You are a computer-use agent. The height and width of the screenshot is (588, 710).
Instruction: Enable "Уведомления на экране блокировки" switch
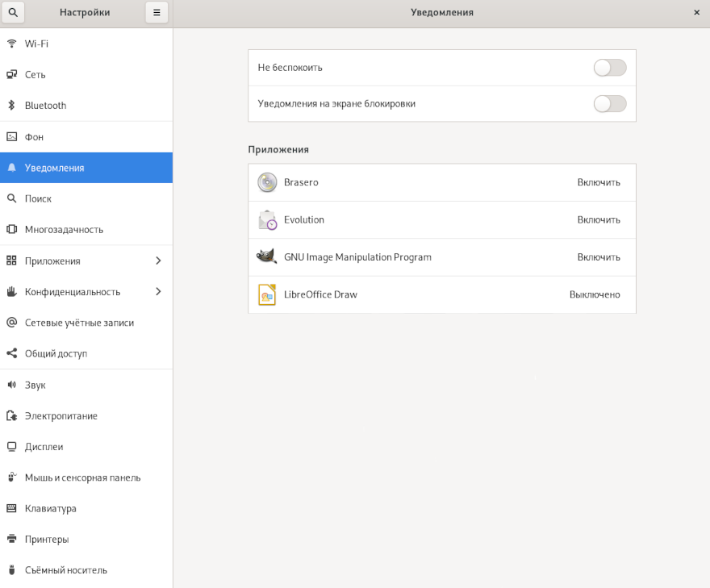point(609,104)
